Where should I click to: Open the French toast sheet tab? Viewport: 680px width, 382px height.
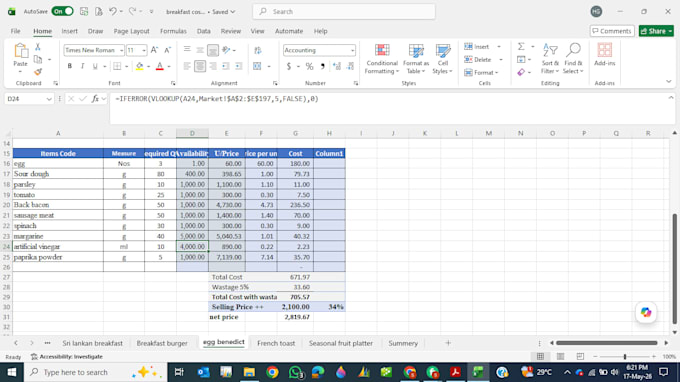[276, 343]
